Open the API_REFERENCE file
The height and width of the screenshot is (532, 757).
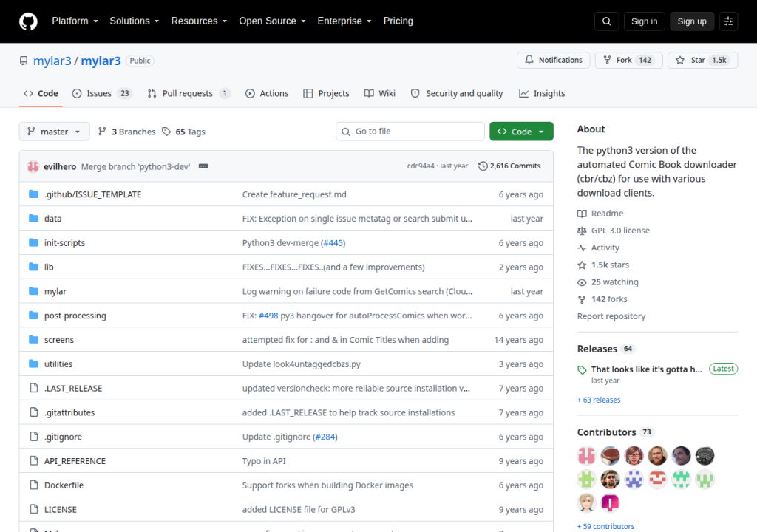pos(75,461)
